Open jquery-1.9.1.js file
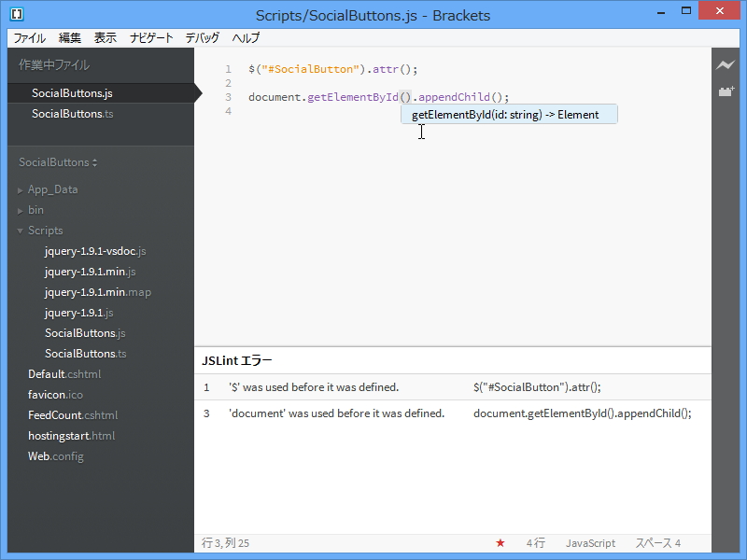 tap(79, 313)
